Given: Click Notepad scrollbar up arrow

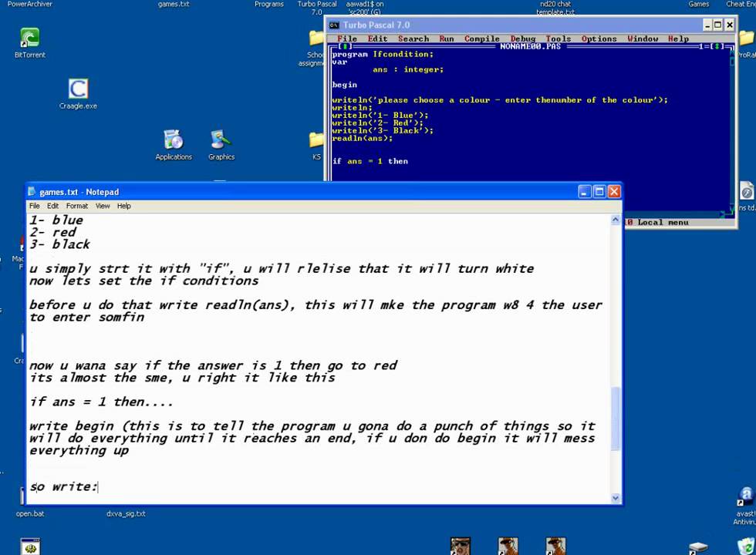Looking at the screenshot, I should pyautogui.click(x=616, y=220).
